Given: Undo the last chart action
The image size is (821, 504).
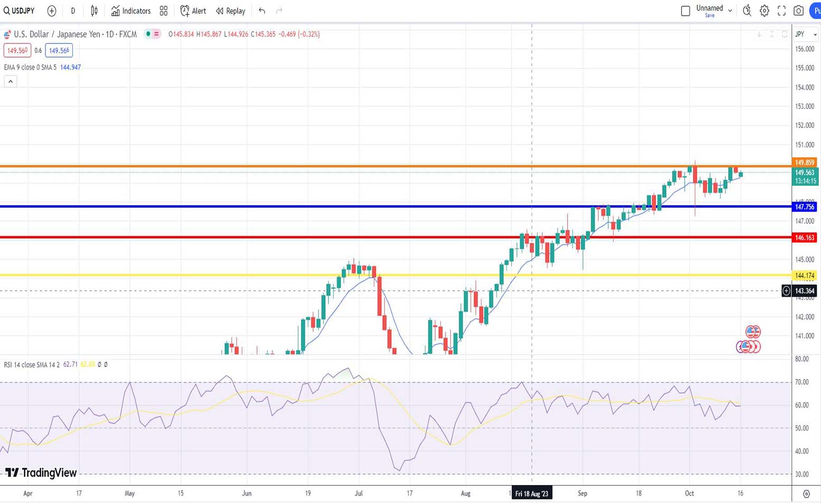Looking at the screenshot, I should (x=262, y=11).
